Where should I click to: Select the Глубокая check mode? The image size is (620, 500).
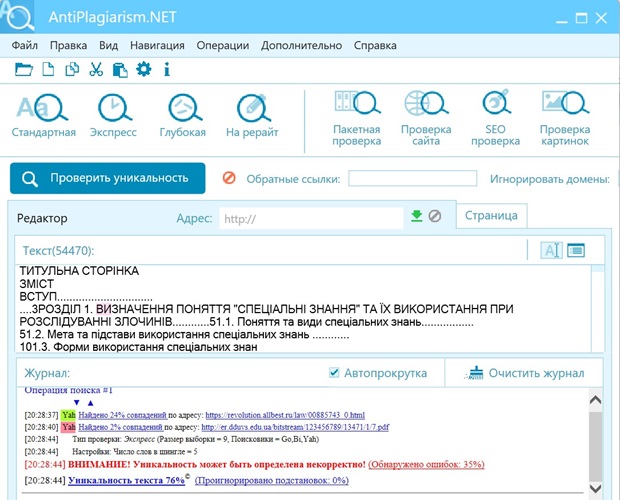[183, 116]
